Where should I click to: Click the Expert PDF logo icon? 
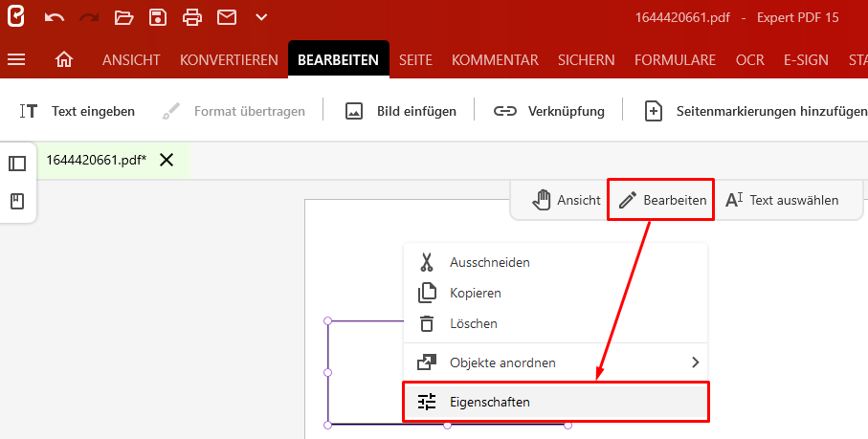(16, 16)
